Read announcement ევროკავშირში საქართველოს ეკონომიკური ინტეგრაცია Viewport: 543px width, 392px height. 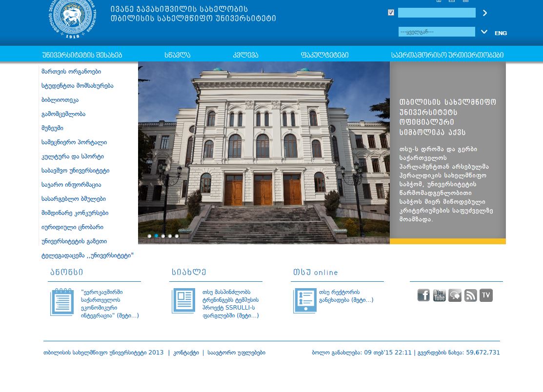[x=110, y=304]
